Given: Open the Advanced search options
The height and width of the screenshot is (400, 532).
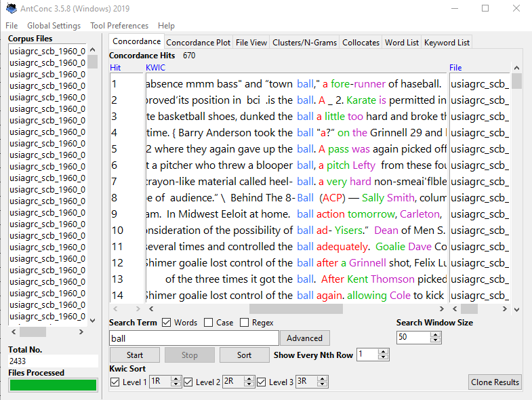Looking at the screenshot, I should pos(304,338).
